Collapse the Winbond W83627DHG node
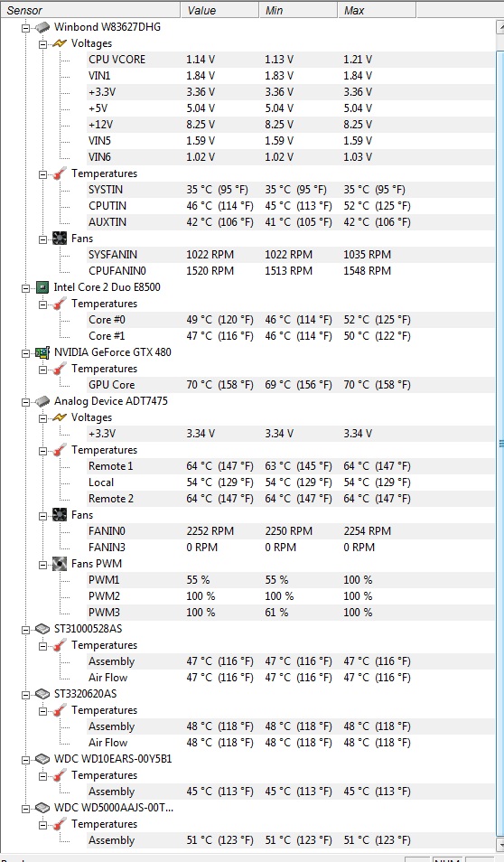This screenshot has height=862, width=504. tap(25, 27)
